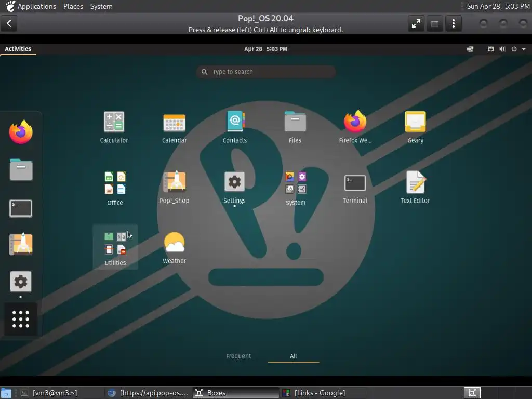
Task: Open the Calculator app
Action: [114, 127]
